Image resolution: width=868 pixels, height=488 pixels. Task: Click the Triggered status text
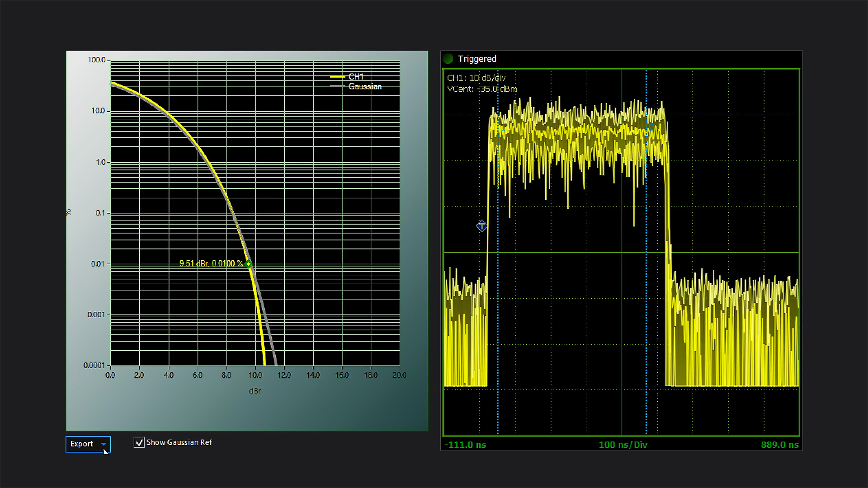pos(477,59)
